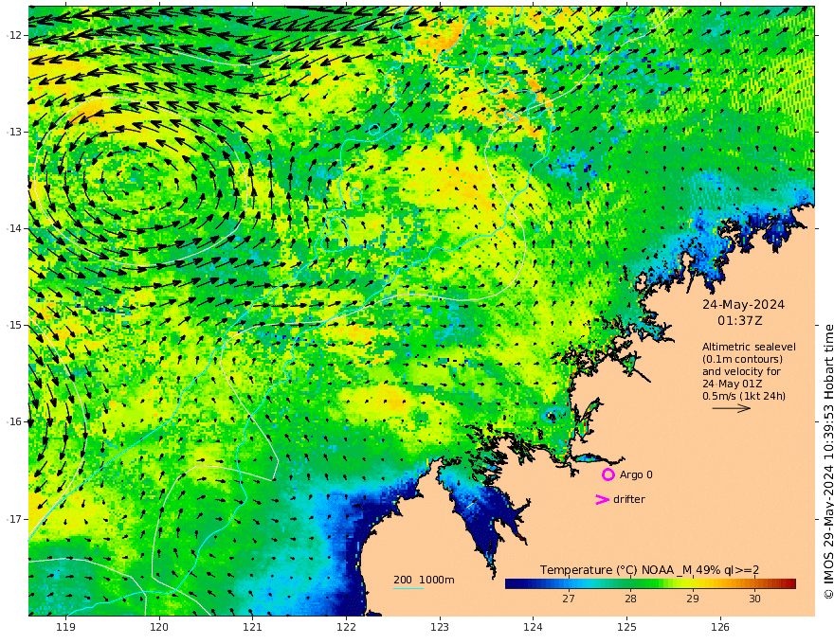Image resolution: width=834 pixels, height=644 pixels.
Task: Click longitude axis label 124
Action: 534,628
